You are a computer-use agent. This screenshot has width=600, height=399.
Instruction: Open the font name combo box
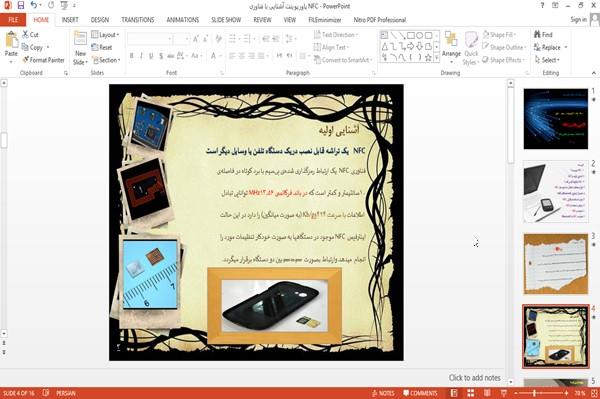pyautogui.click(x=149, y=39)
